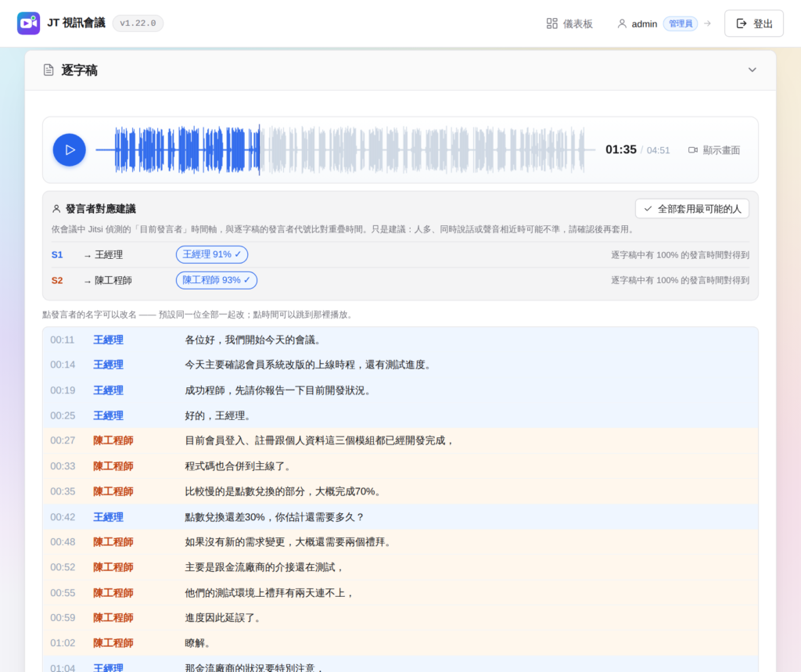Apply the 王經理 91% suggestion chip
The width and height of the screenshot is (801, 672).
[x=212, y=254]
